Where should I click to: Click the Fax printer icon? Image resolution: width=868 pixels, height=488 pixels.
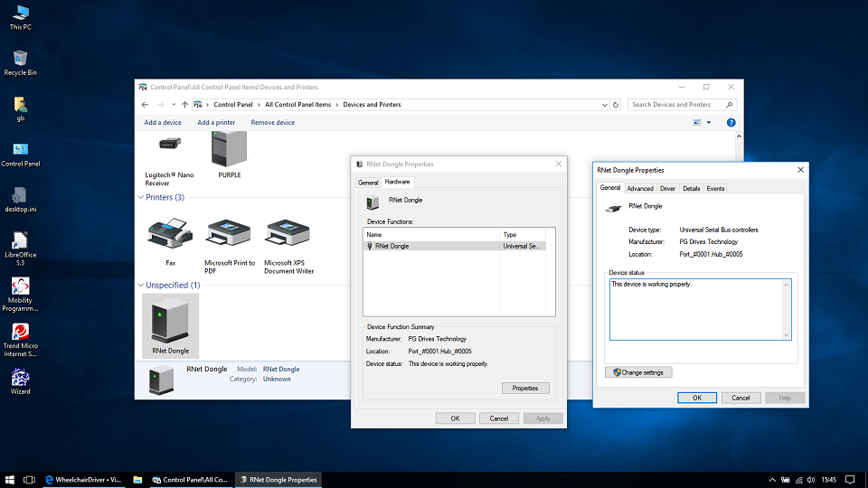[x=170, y=235]
